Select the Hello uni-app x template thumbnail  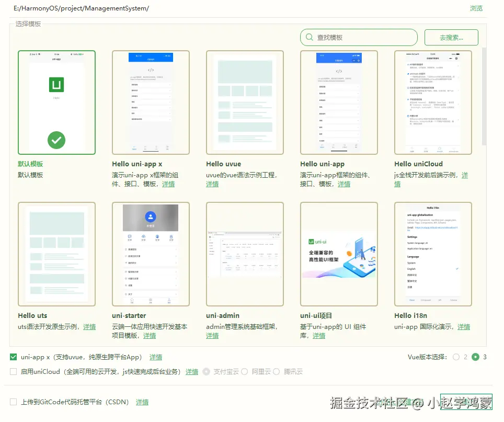[151, 102]
